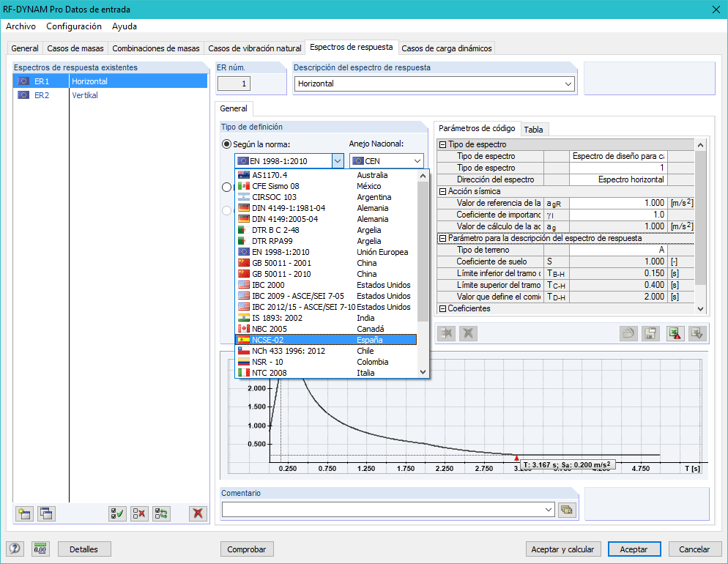
Task: Open the Descripción del espectro dropdown
Action: (x=568, y=84)
